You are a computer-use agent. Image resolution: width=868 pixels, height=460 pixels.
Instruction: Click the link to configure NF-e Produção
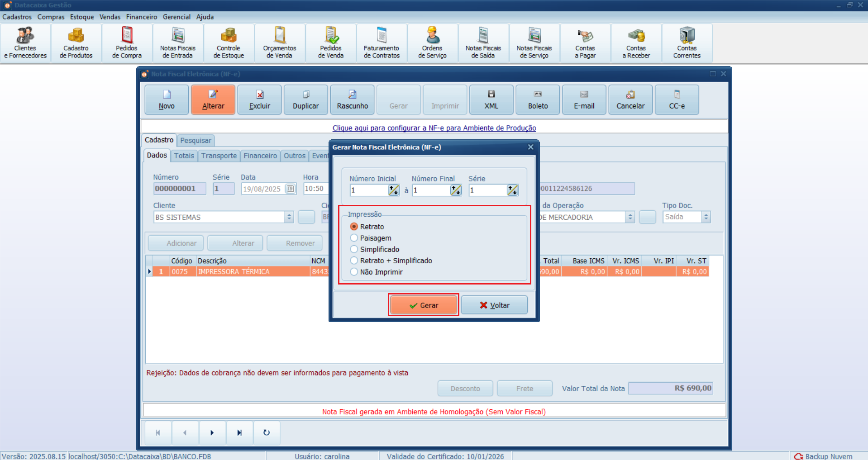click(434, 128)
